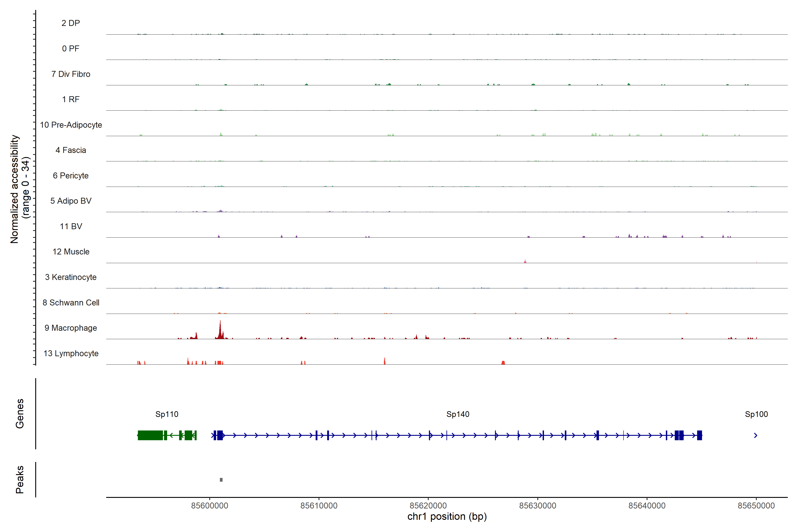Click the Sp110 gene label
The width and height of the screenshot is (798, 532).
[x=167, y=414]
